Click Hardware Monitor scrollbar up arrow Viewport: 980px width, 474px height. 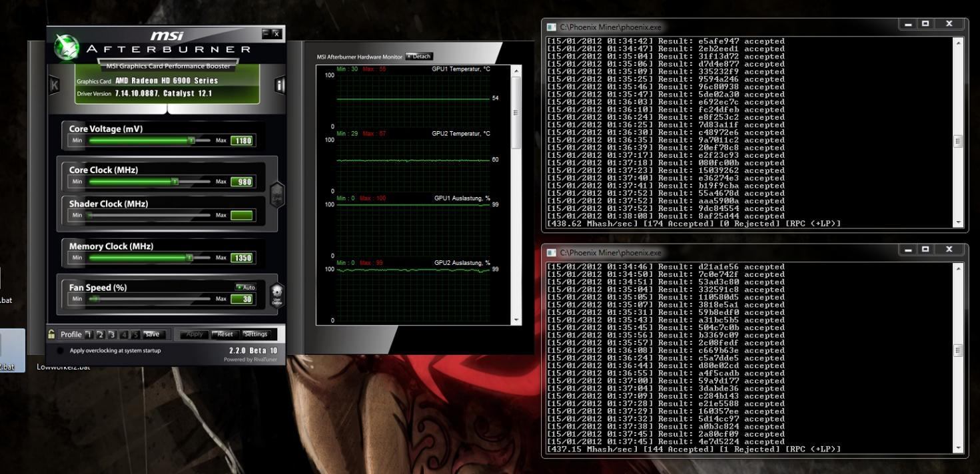pyautogui.click(x=516, y=71)
